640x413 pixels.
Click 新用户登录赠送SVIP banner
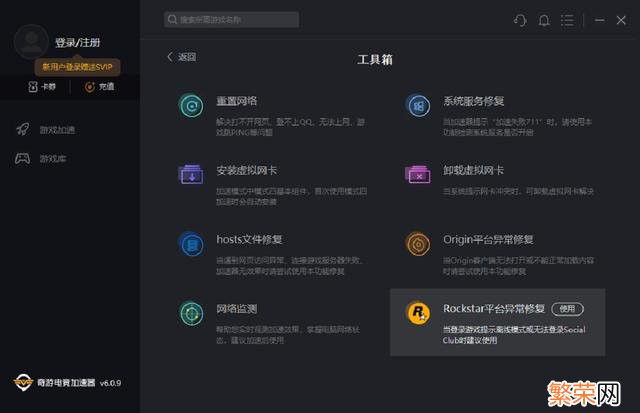[x=77, y=67]
